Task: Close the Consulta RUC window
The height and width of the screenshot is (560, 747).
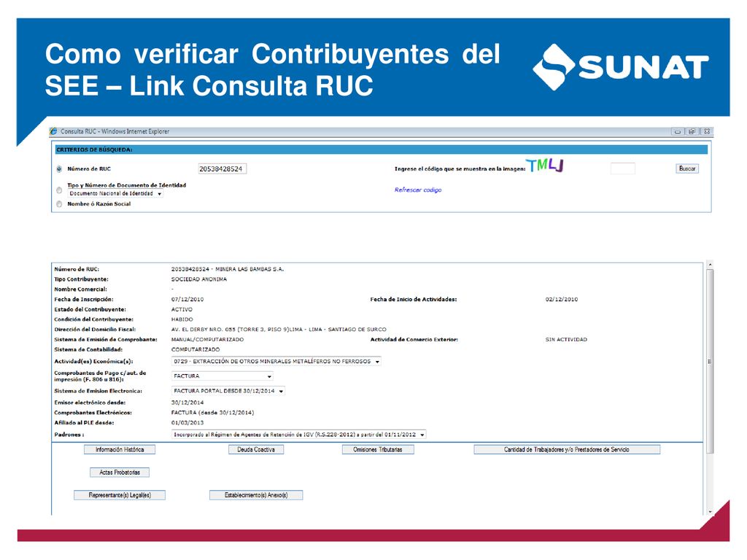Action: click(x=707, y=131)
